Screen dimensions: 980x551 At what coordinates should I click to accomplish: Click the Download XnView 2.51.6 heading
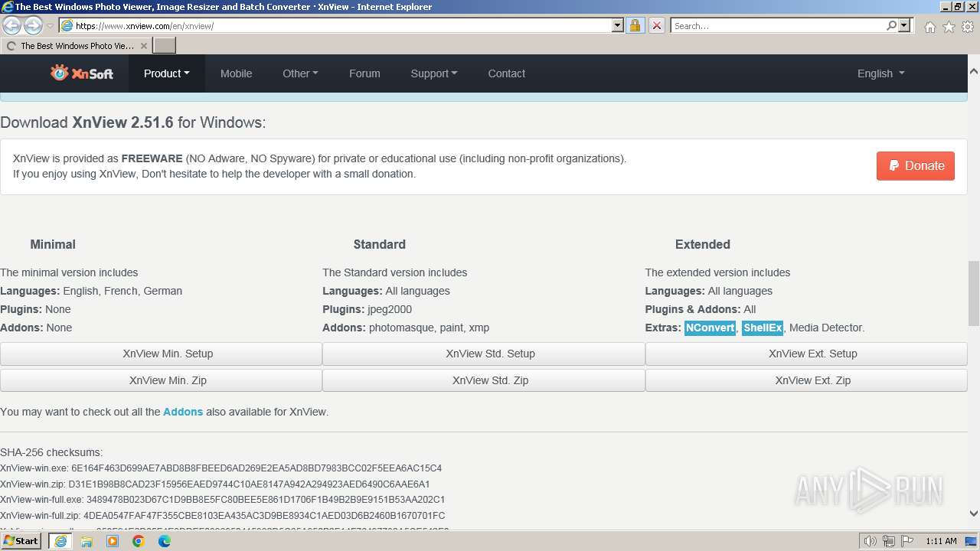133,122
